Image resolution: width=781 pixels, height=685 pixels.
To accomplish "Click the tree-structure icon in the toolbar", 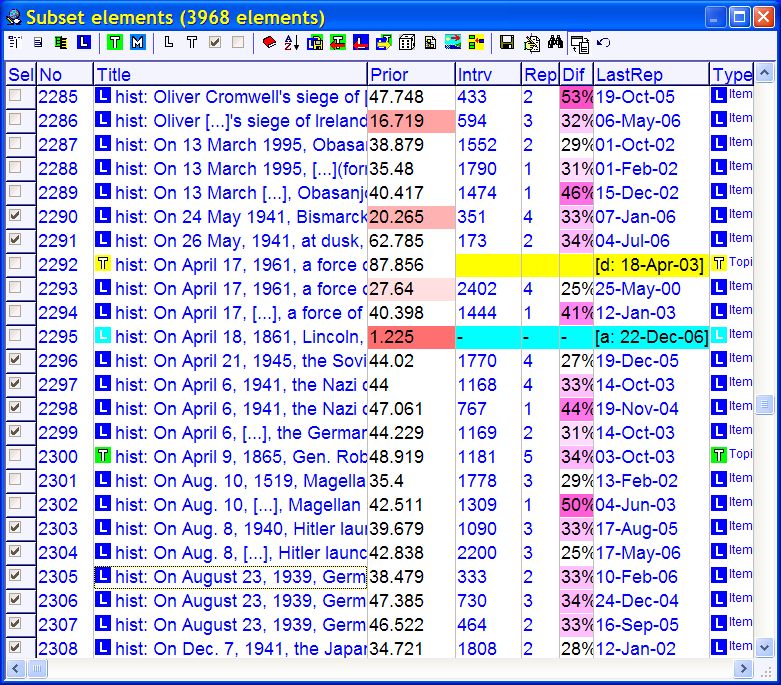I will (15, 43).
